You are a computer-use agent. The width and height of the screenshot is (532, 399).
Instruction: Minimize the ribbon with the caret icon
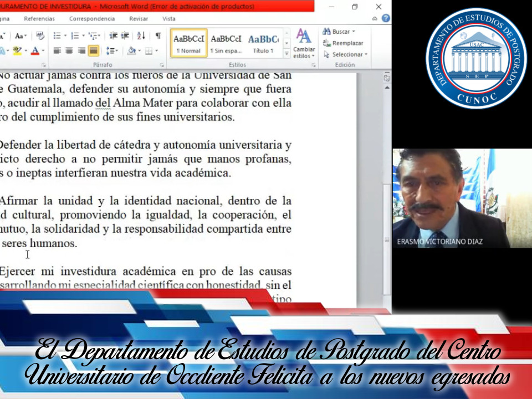(375, 19)
